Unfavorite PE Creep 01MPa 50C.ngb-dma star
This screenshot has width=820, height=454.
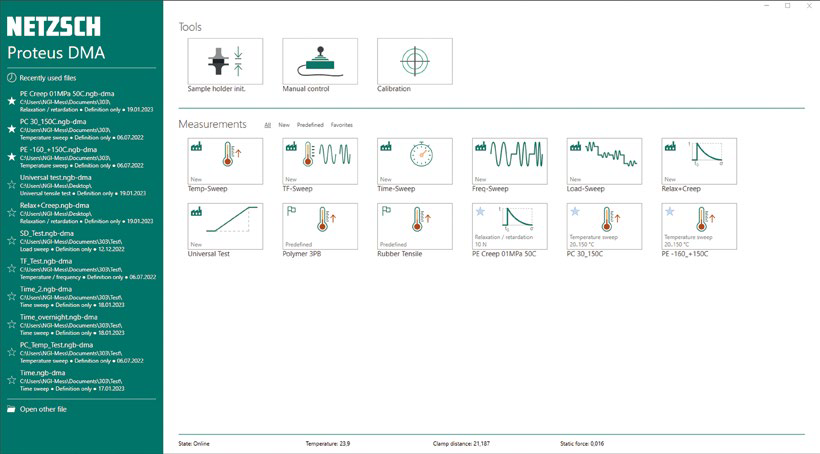[12, 101]
